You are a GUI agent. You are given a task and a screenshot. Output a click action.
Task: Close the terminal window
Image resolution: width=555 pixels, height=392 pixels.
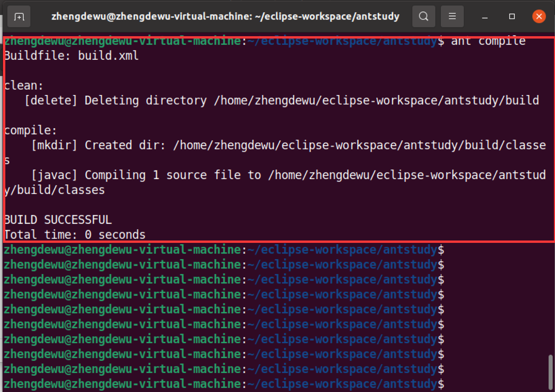pyautogui.click(x=539, y=16)
